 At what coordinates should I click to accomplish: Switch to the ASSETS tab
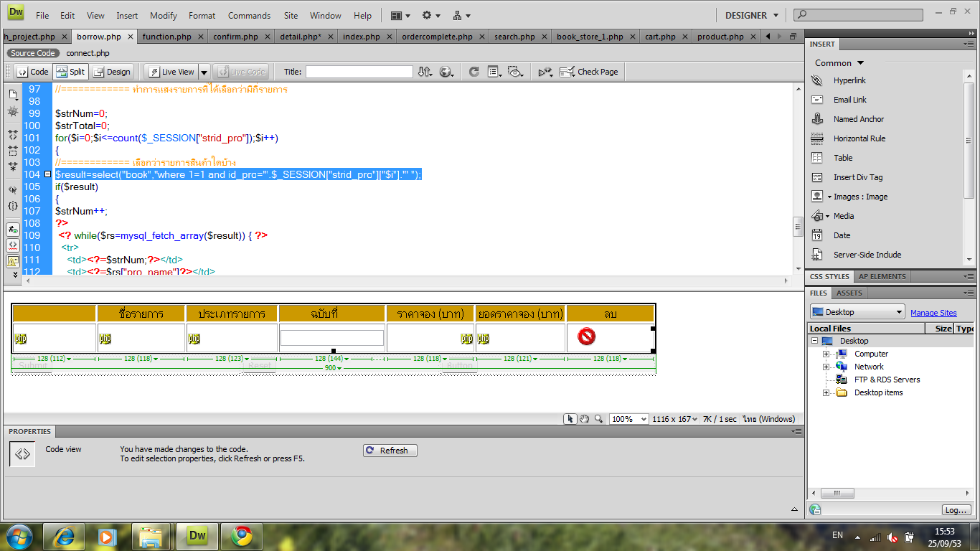point(849,293)
